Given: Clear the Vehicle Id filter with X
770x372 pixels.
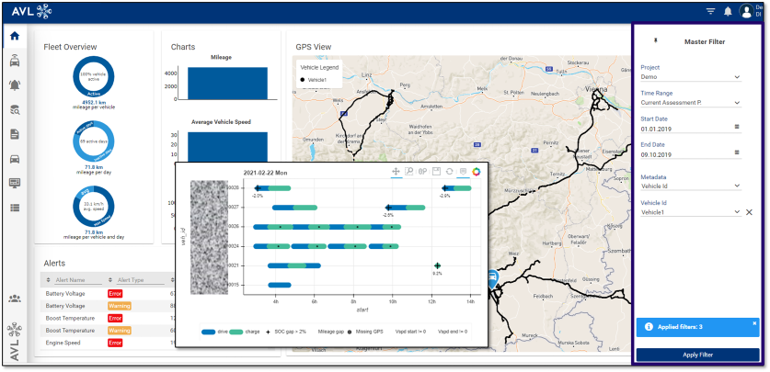Looking at the screenshot, I should pos(749,212).
